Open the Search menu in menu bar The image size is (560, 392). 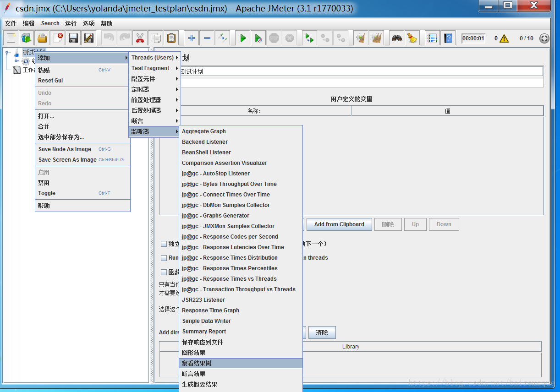pyautogui.click(x=50, y=23)
